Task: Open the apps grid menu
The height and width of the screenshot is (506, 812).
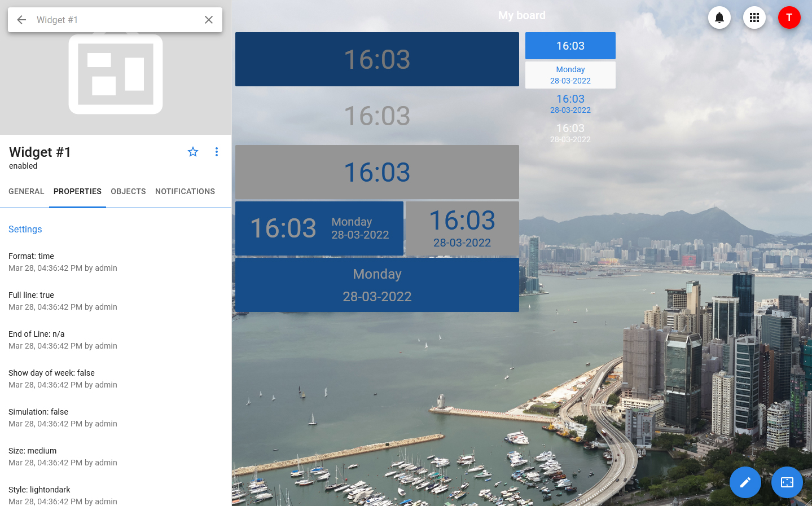Action: click(x=754, y=17)
